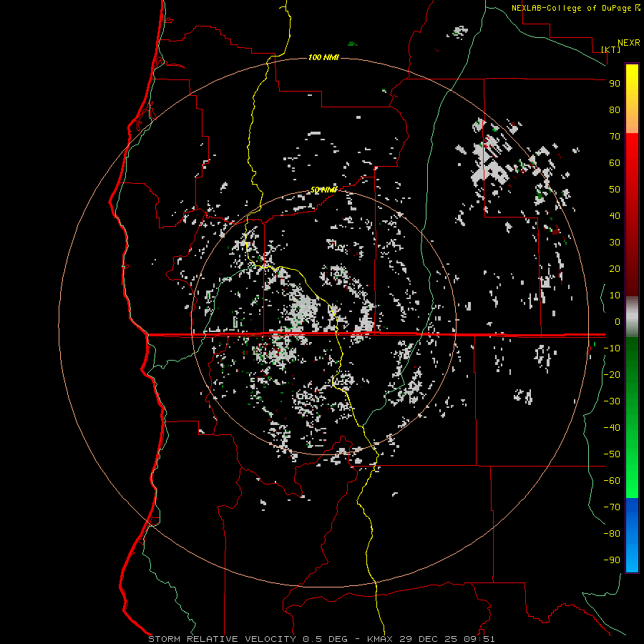
Task: Click the NEXR label in top right
Action: tap(629, 42)
